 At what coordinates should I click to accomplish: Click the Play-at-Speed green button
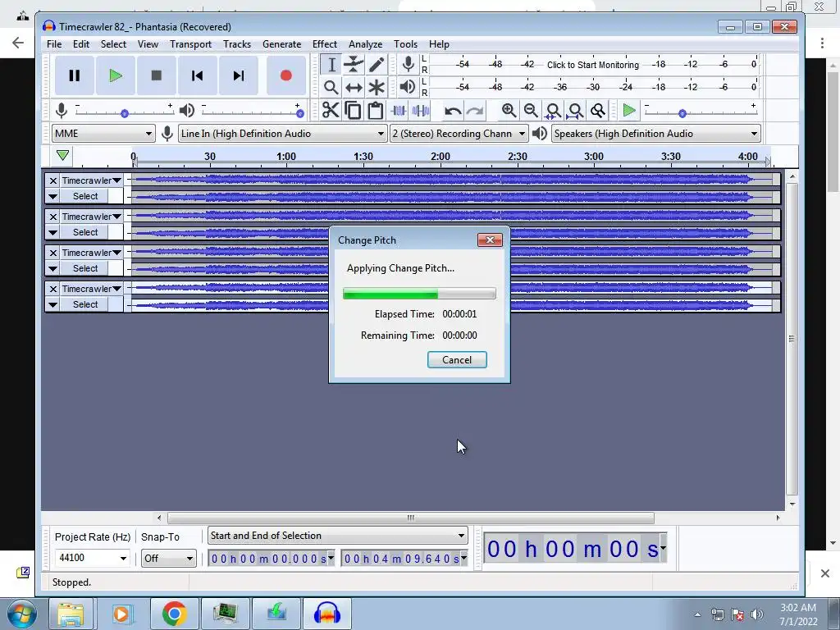[629, 111]
